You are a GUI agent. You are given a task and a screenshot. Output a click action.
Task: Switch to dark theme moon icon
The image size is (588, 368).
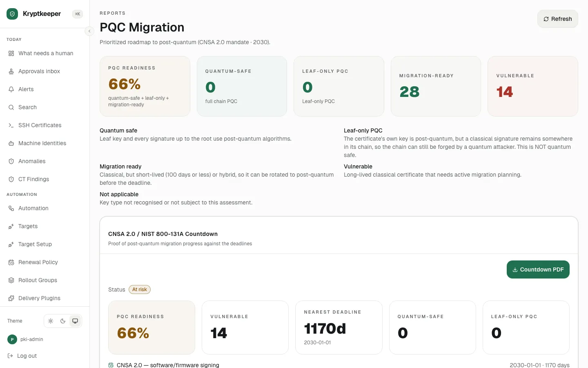[63, 321]
